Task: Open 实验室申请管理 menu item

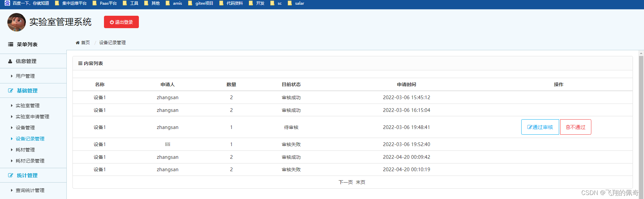Action: [x=32, y=117]
